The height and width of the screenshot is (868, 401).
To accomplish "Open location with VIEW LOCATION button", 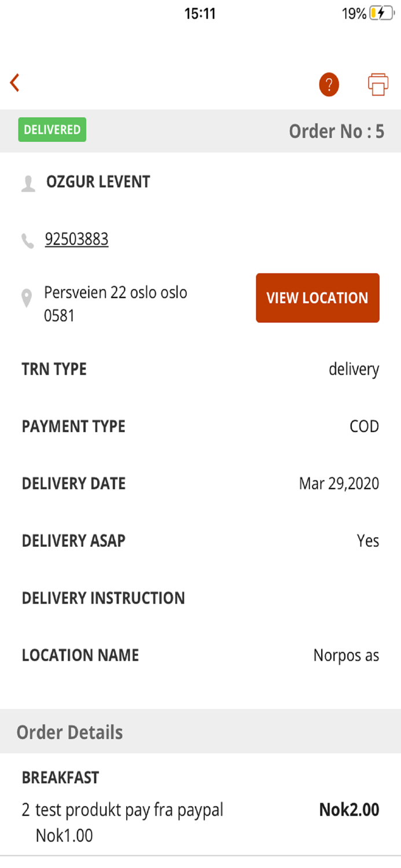I will 317,297.
